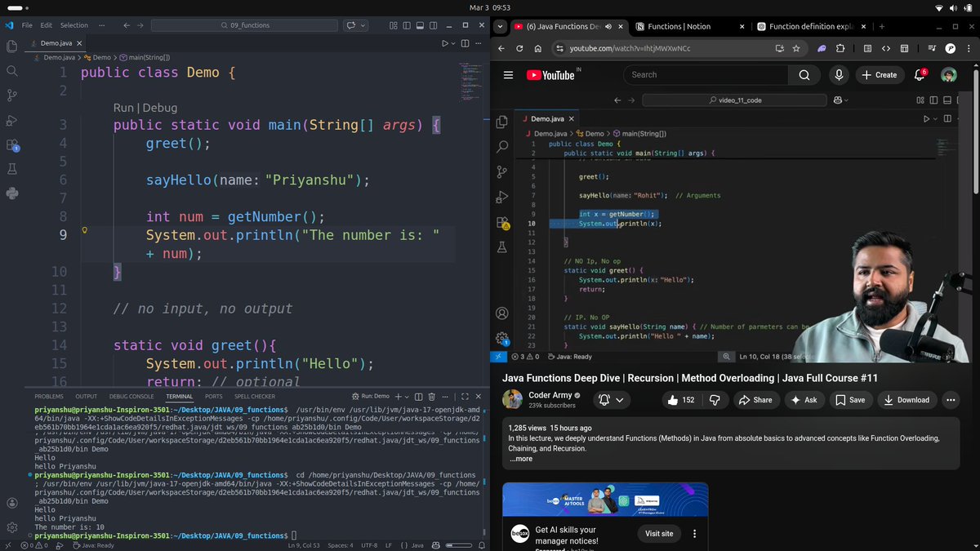Click YouTube Search input field
The width and height of the screenshot is (980, 551).
click(x=706, y=75)
